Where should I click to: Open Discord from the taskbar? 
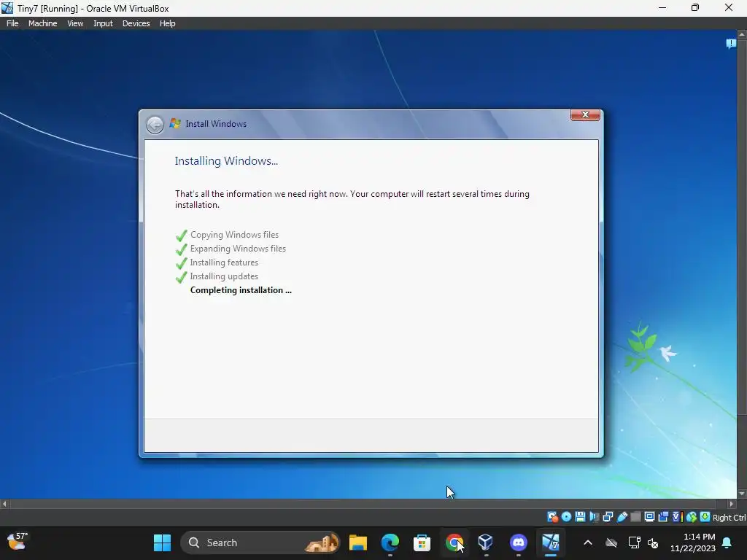pos(519,542)
